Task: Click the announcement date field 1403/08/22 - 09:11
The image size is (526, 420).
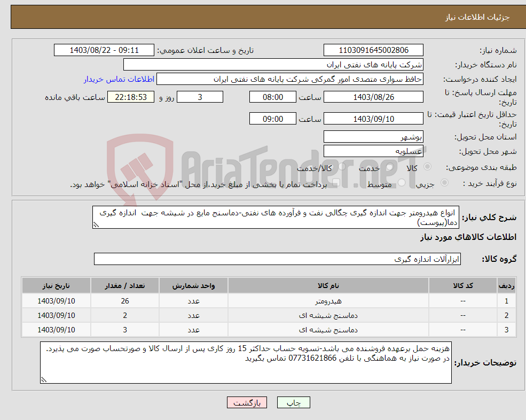Action: 104,50
